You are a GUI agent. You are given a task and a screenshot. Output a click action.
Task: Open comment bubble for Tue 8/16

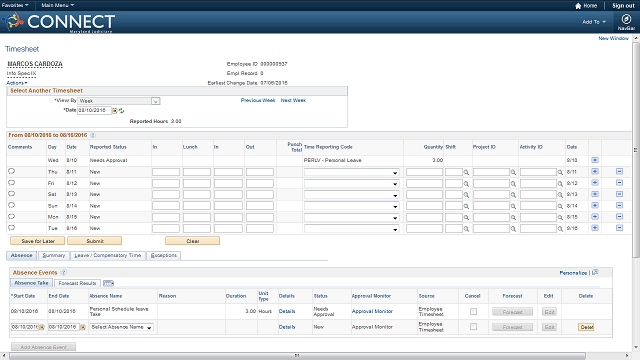click(11, 228)
